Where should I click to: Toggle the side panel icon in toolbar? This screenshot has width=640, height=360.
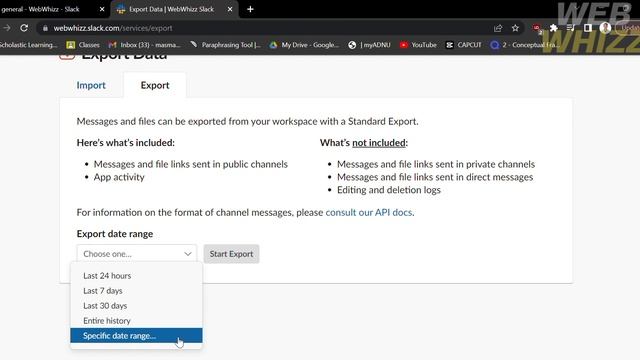[x=588, y=28]
